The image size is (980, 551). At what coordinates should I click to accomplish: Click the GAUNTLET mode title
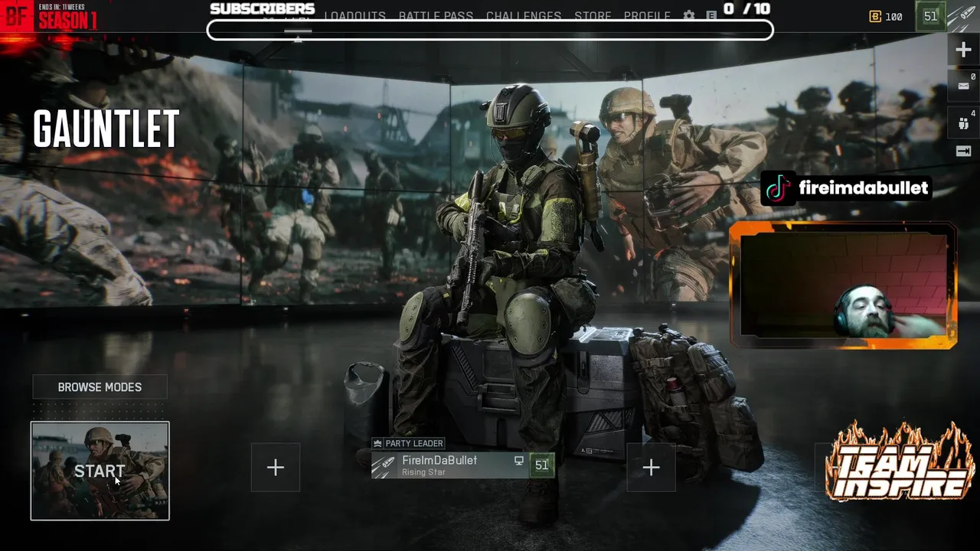106,129
